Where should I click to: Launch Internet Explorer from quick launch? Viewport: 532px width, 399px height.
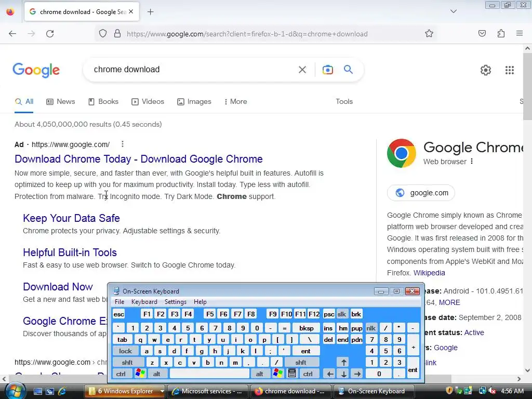click(x=62, y=391)
